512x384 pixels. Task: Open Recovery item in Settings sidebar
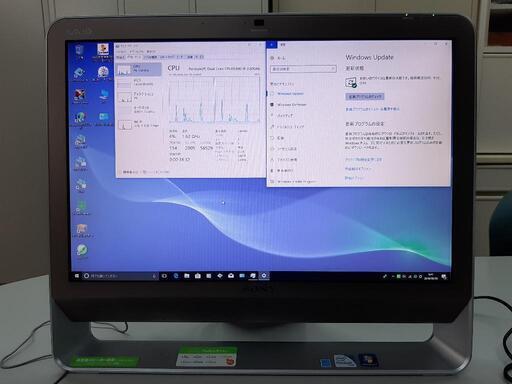click(x=278, y=138)
